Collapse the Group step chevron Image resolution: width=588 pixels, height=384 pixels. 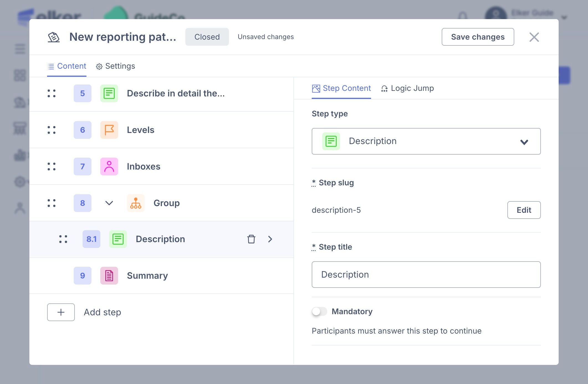[x=109, y=203]
